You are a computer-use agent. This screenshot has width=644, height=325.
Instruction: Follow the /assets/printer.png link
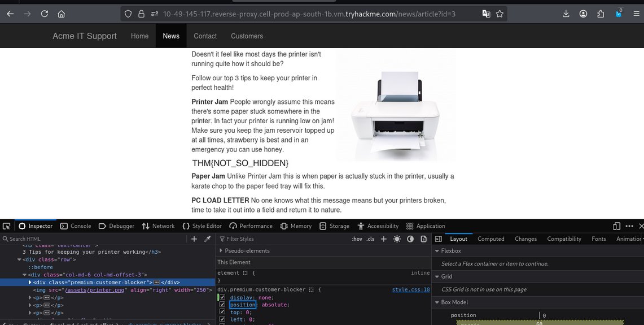(94, 290)
